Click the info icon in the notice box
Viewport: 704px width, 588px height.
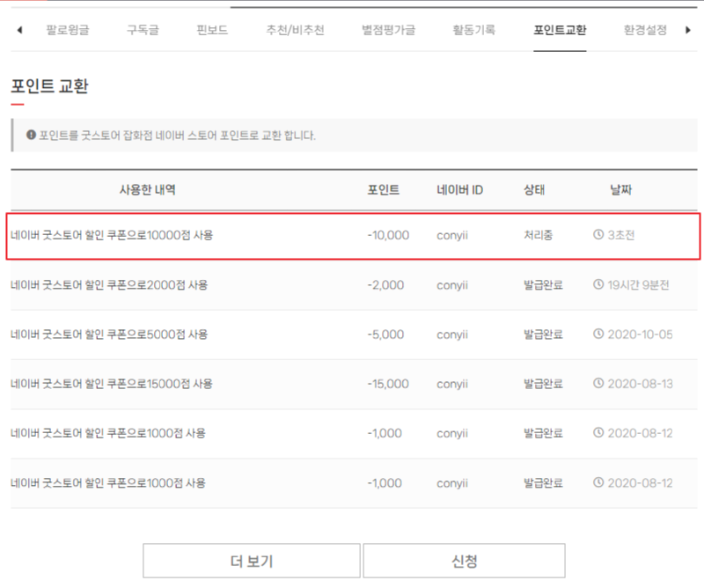[x=31, y=136]
